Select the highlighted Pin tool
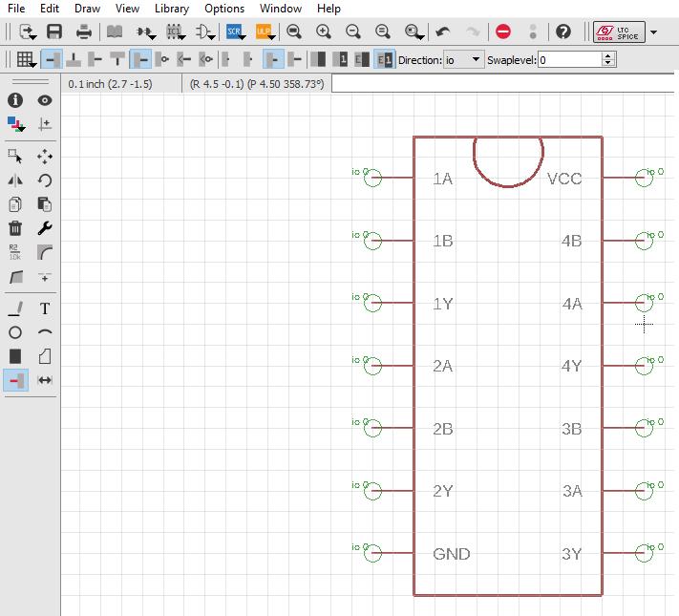Viewport: 679px width, 616px height. point(16,380)
